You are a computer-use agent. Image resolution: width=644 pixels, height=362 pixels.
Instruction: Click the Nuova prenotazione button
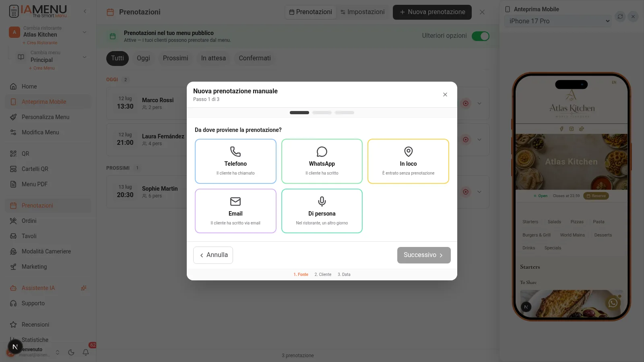pos(432,12)
